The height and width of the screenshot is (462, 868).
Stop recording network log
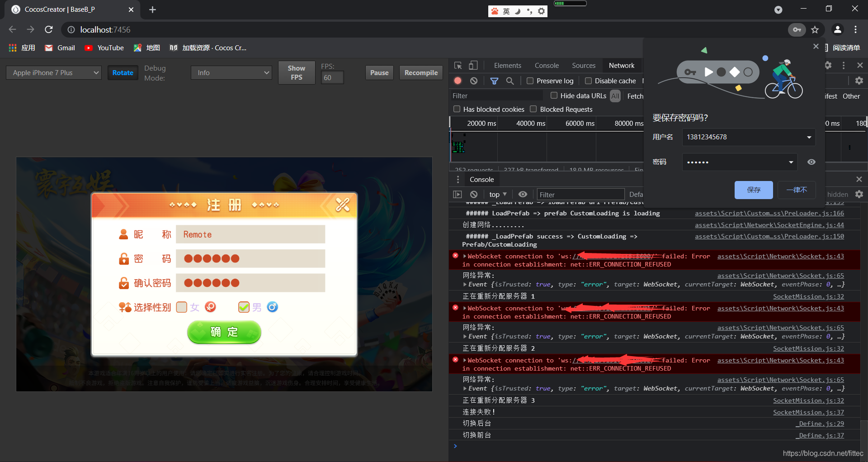(458, 81)
